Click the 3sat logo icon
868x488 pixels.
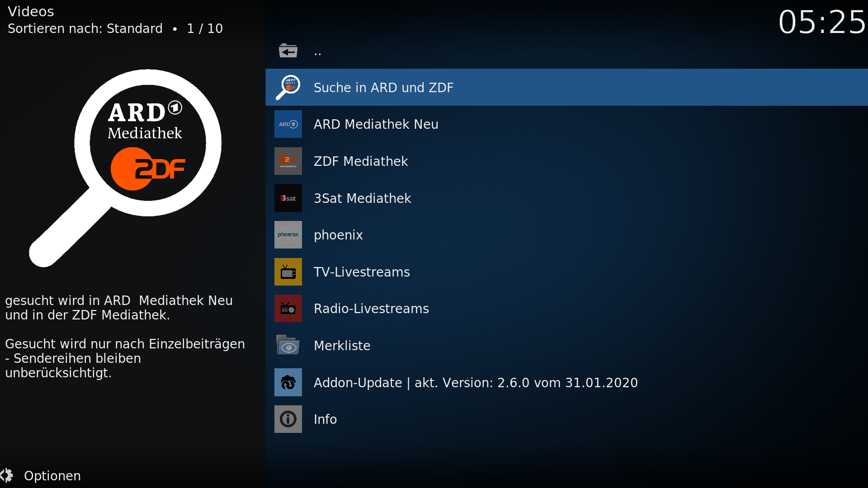pyautogui.click(x=288, y=198)
